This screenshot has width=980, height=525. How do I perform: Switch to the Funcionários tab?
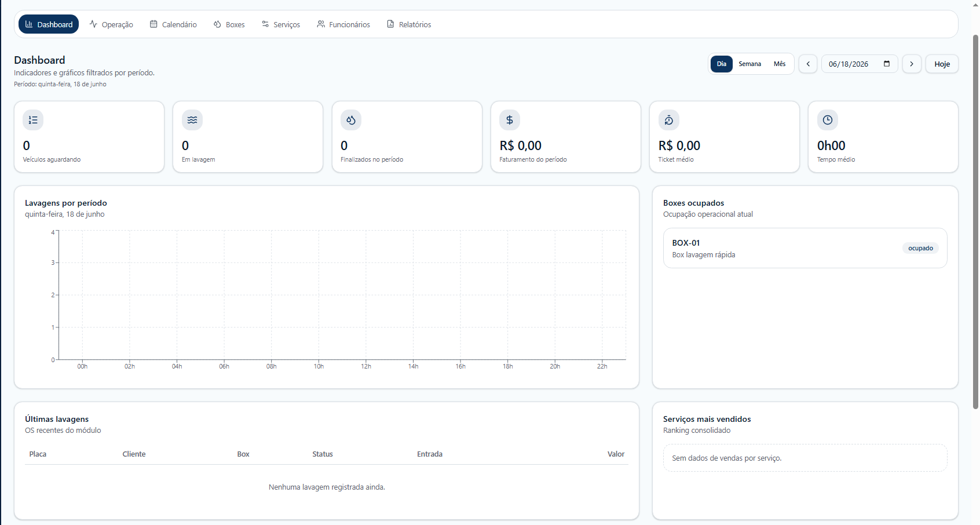pyautogui.click(x=343, y=24)
